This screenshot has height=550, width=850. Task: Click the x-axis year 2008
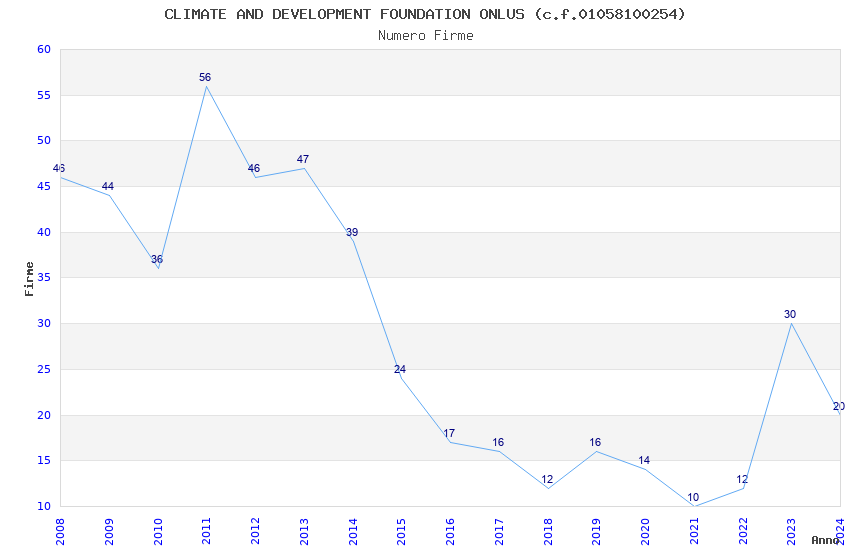point(60,531)
